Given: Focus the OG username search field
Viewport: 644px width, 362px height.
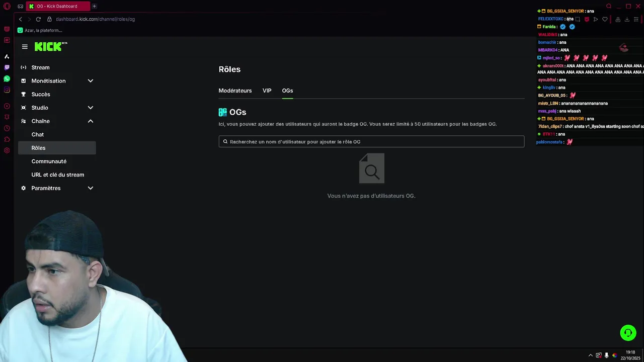Looking at the screenshot, I should click(371, 142).
